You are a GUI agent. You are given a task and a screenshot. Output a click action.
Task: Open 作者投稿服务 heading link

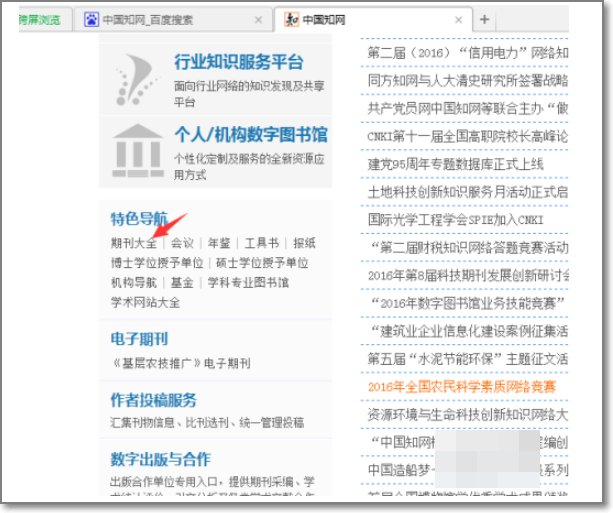pyautogui.click(x=153, y=400)
